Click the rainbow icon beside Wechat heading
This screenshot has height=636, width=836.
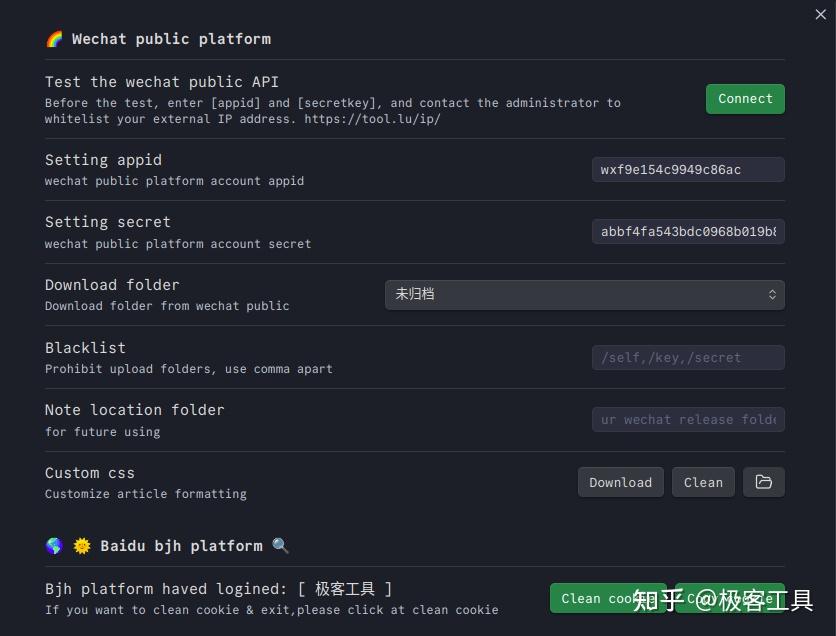[54, 39]
